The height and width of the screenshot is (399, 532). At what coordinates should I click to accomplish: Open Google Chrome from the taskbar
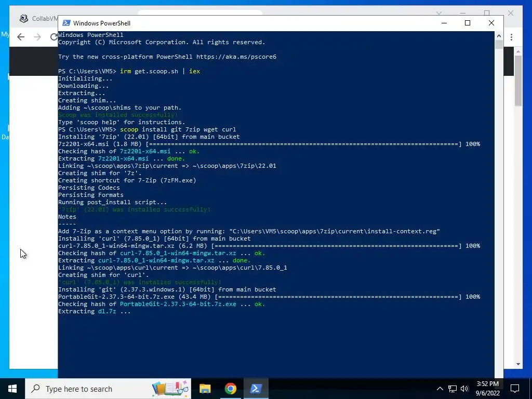(230, 389)
